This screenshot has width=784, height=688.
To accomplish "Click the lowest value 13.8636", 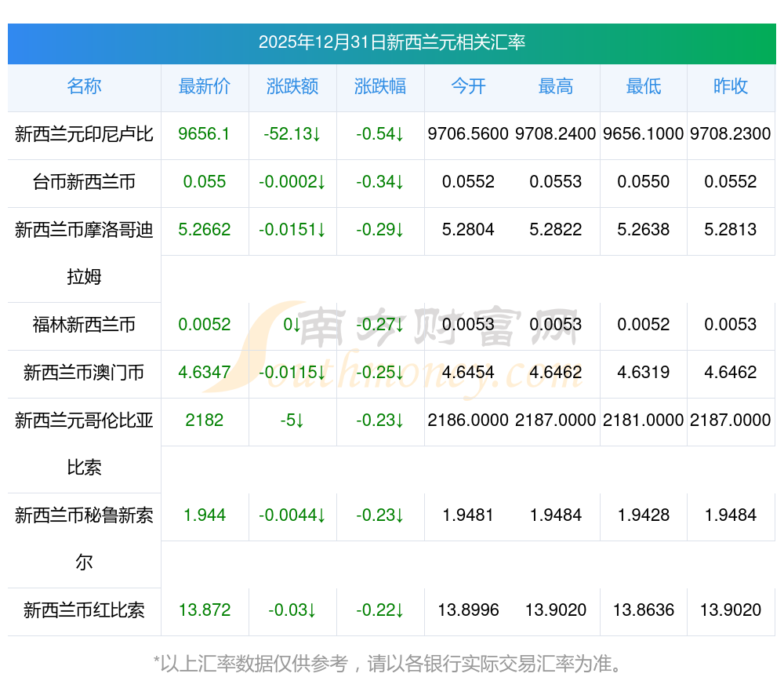I will pyautogui.click(x=643, y=610).
